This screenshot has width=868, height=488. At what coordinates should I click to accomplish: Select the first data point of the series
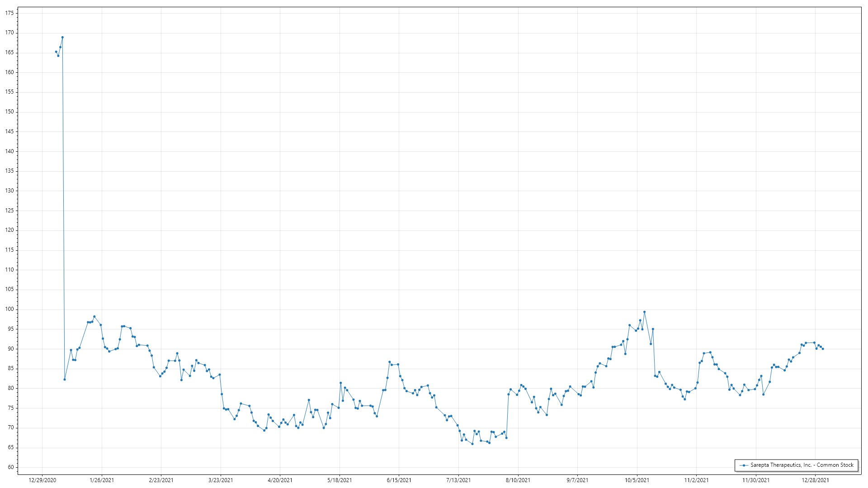pos(56,52)
